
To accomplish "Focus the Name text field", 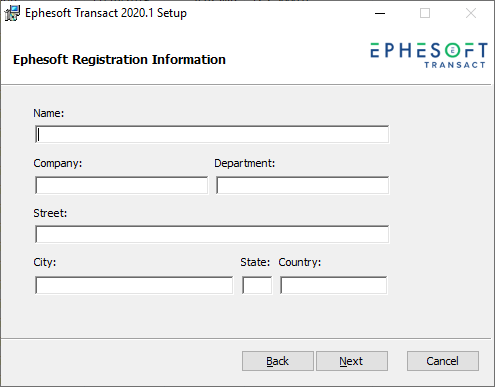I will (x=212, y=134).
